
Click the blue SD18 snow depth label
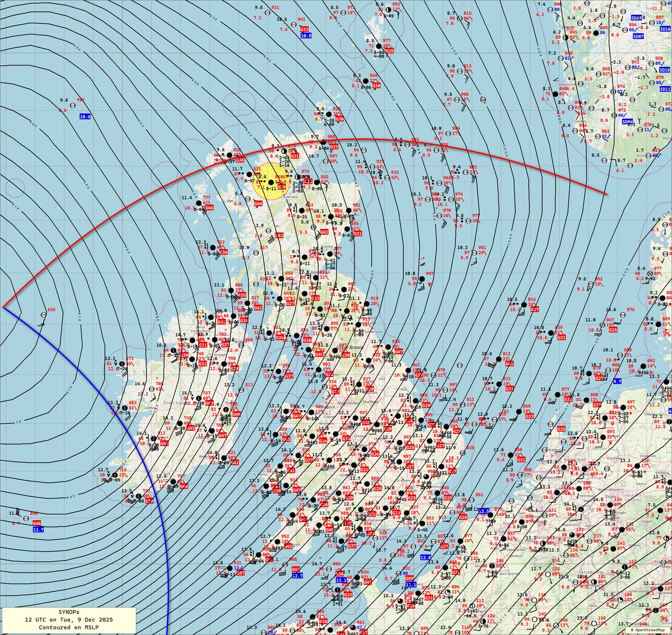[665, 70]
